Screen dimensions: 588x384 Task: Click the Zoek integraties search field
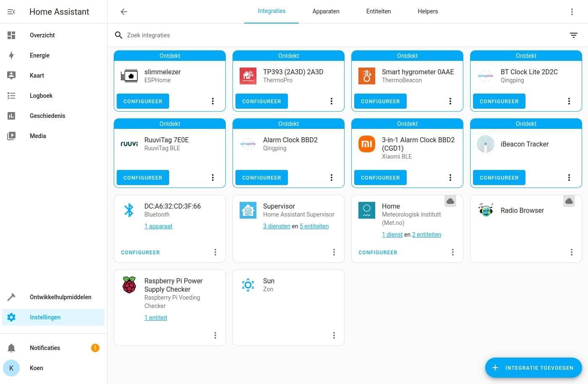pyautogui.click(x=344, y=35)
